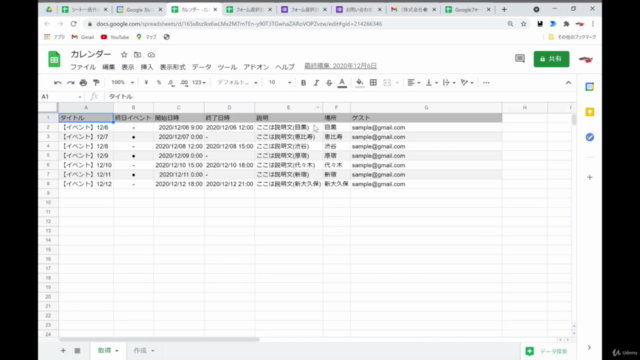Increase decimal places
The image size is (640, 360).
point(184,82)
